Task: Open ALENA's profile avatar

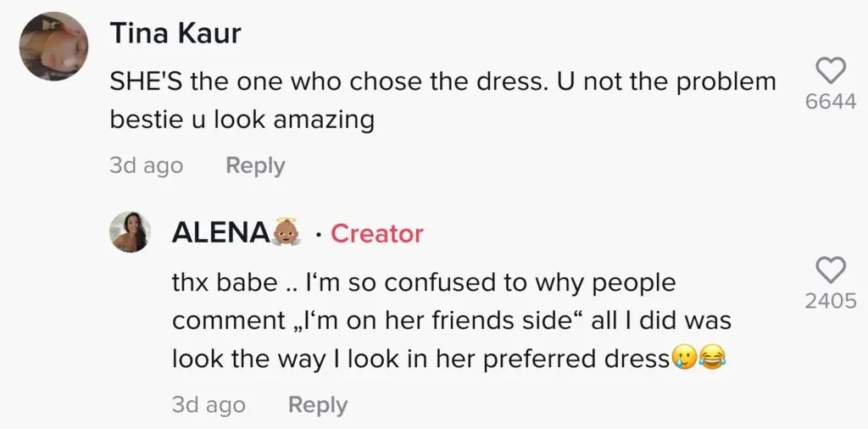Action: click(131, 231)
